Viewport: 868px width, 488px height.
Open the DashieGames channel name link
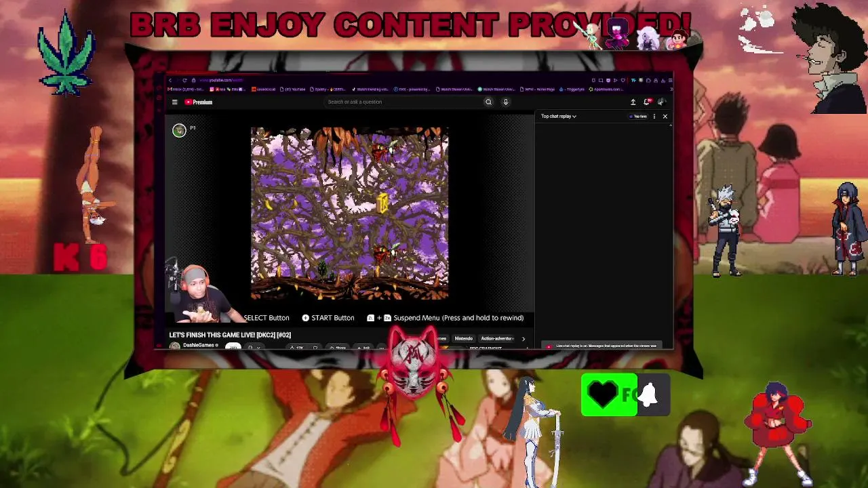tap(198, 345)
